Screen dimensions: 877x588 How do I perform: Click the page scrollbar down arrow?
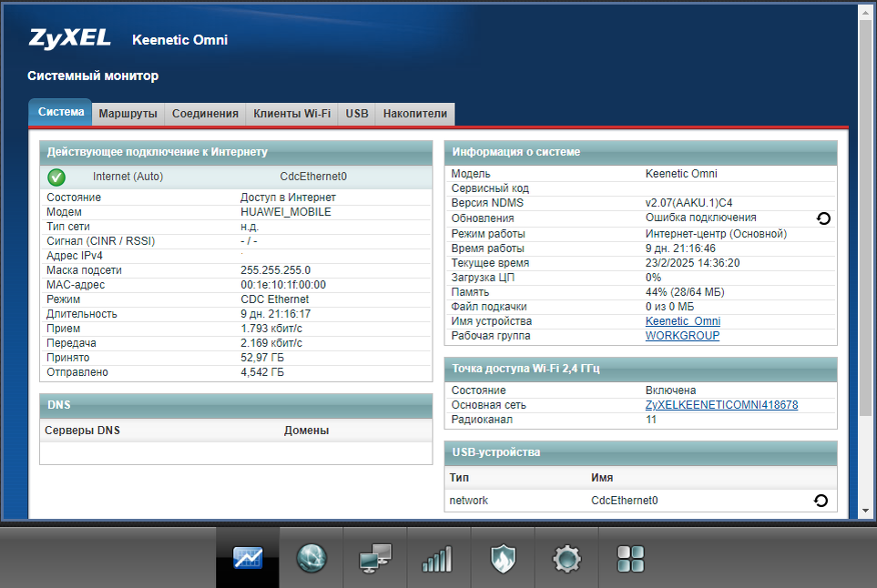(x=865, y=511)
